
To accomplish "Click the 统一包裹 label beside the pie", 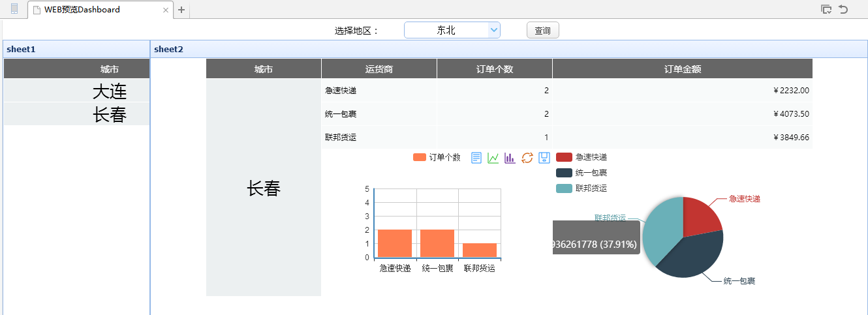I will [x=739, y=281].
